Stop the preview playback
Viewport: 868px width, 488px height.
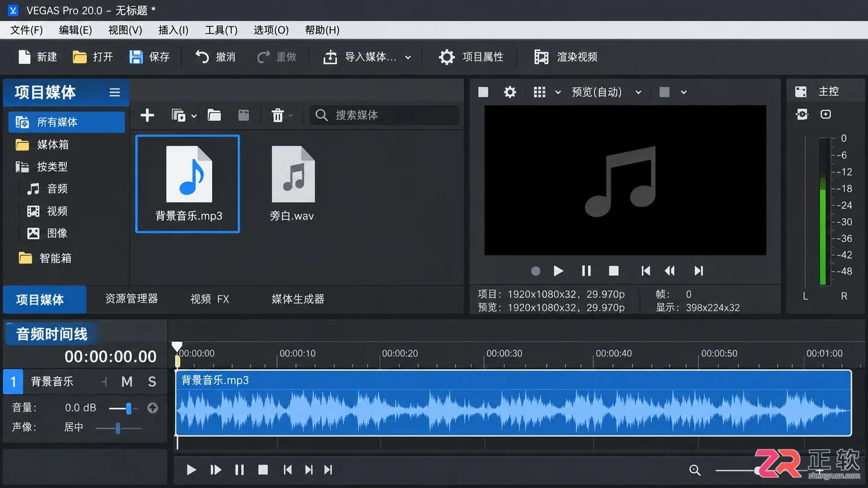pyautogui.click(x=614, y=271)
